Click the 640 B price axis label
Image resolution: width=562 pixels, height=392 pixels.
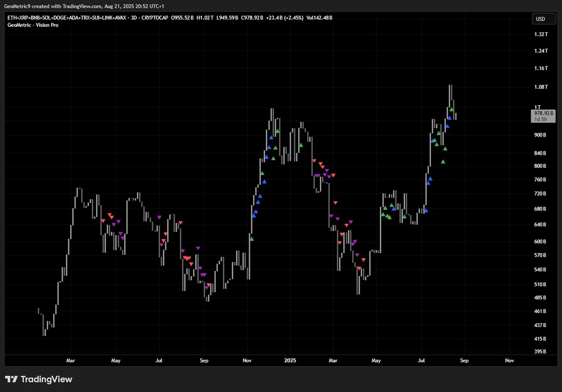[x=540, y=225]
